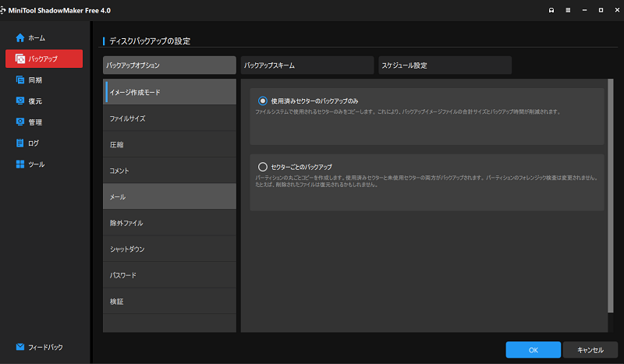Click the Log (ログ) sidebar icon
Image resolution: width=624 pixels, height=364 pixels.
[x=20, y=143]
